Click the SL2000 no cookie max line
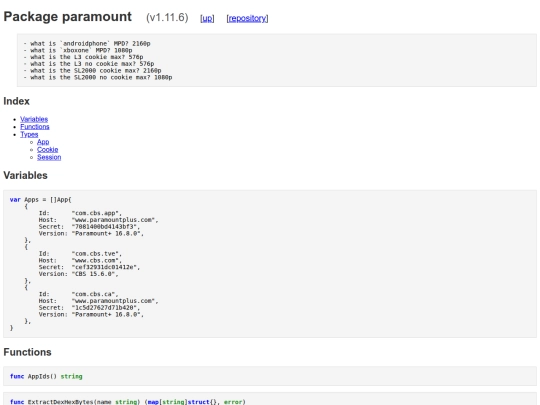This screenshot has width=540, height=405. pos(98,77)
